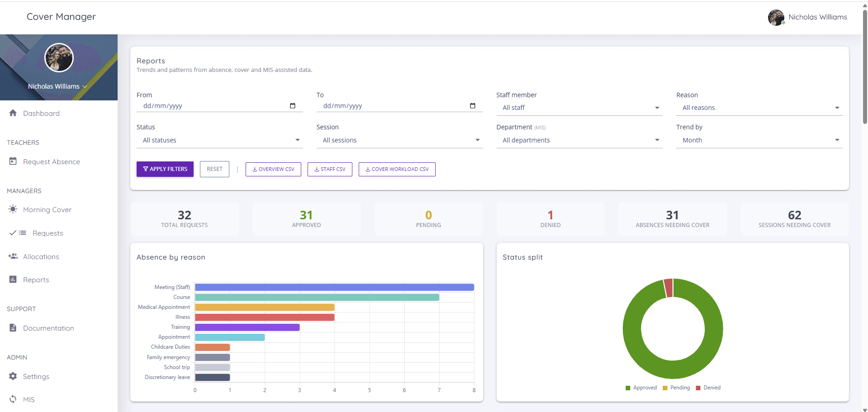The height and width of the screenshot is (412, 868).
Task: Toggle Approved legend swatch in Status split
Action: tap(628, 388)
